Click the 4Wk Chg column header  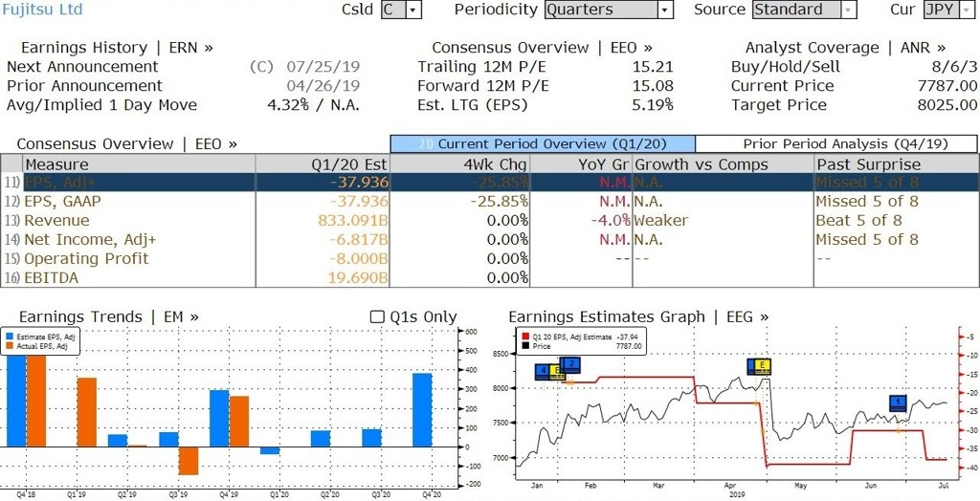pos(460,164)
